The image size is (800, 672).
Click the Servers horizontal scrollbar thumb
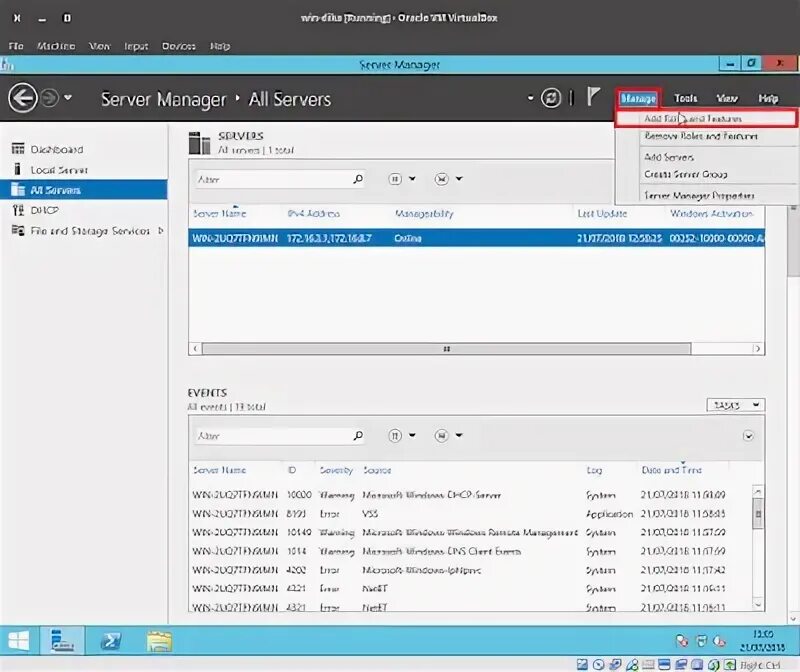(446, 349)
